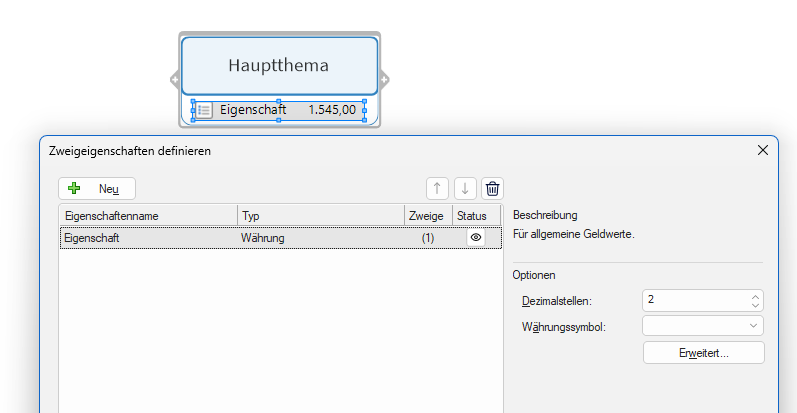797x413 pixels.
Task: Decrease Dezimalstellen with the down arrow
Action: click(x=755, y=305)
